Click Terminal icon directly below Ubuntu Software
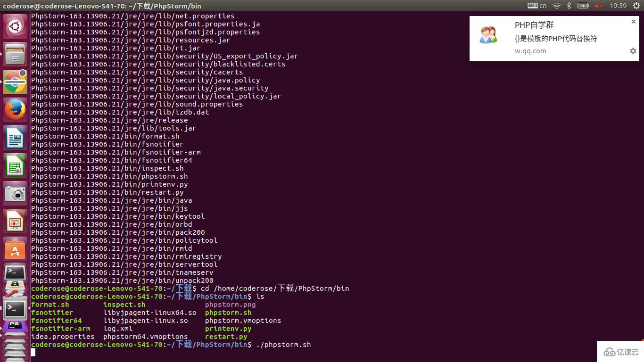644x362 pixels. click(15, 273)
